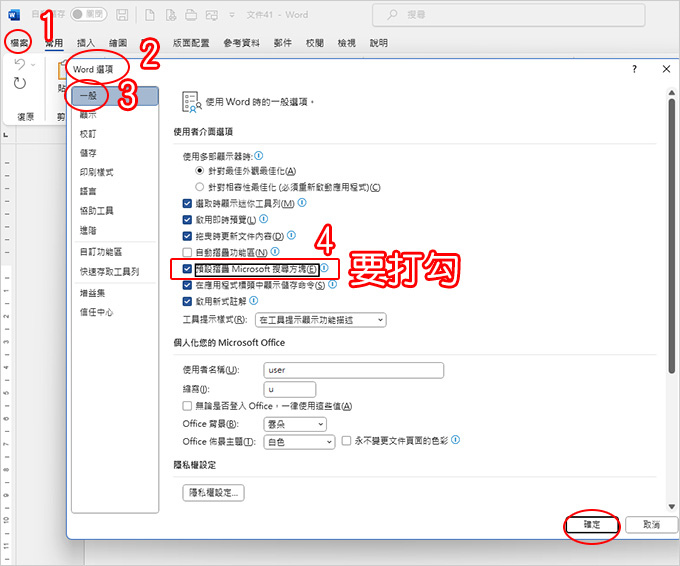This screenshot has width=680, height=566.
Task: Click info icon beside 永不變更文件頁面的色彩
Action: [455, 439]
